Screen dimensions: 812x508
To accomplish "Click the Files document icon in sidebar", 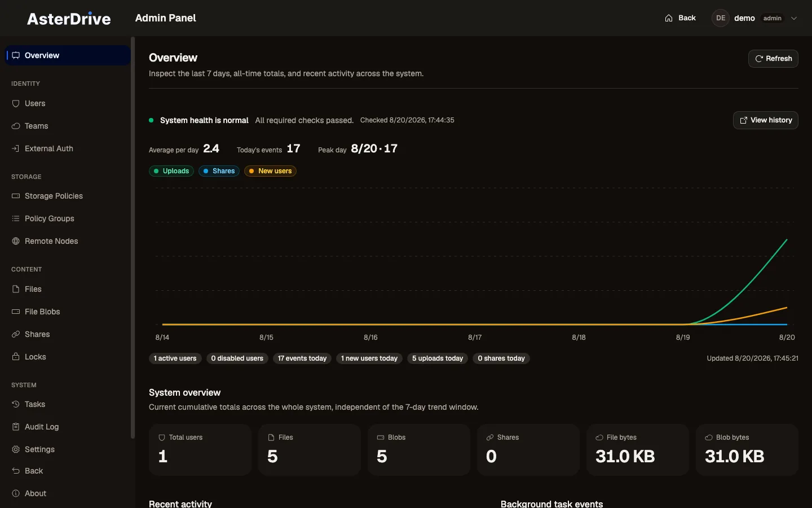I will coord(16,289).
